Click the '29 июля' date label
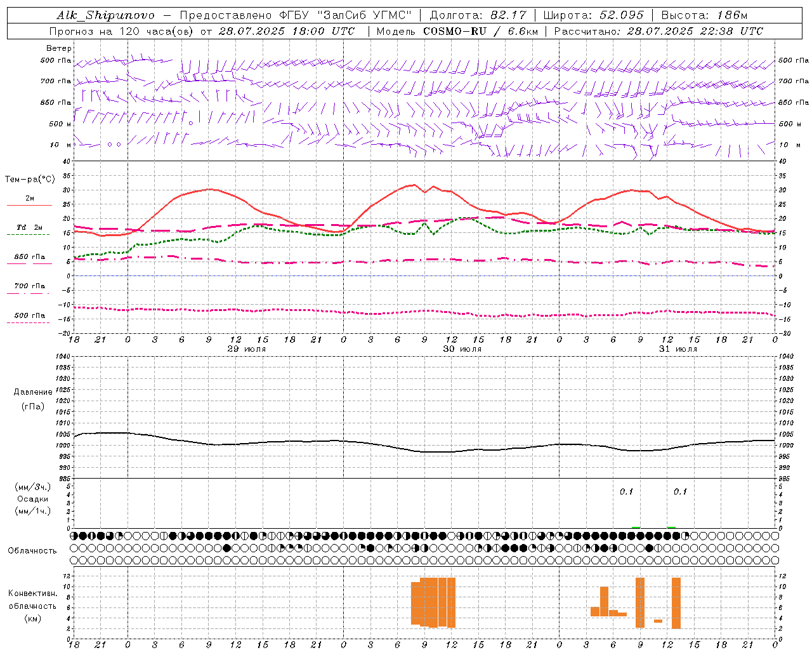 point(247,349)
